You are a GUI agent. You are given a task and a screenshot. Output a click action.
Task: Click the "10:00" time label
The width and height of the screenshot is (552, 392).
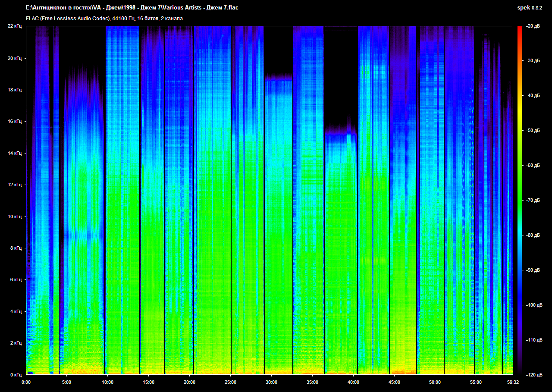pyautogui.click(x=108, y=382)
